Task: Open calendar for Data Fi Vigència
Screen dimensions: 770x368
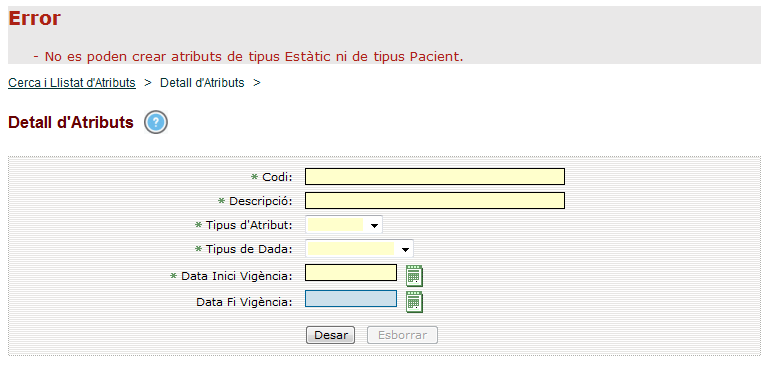Action: click(414, 301)
